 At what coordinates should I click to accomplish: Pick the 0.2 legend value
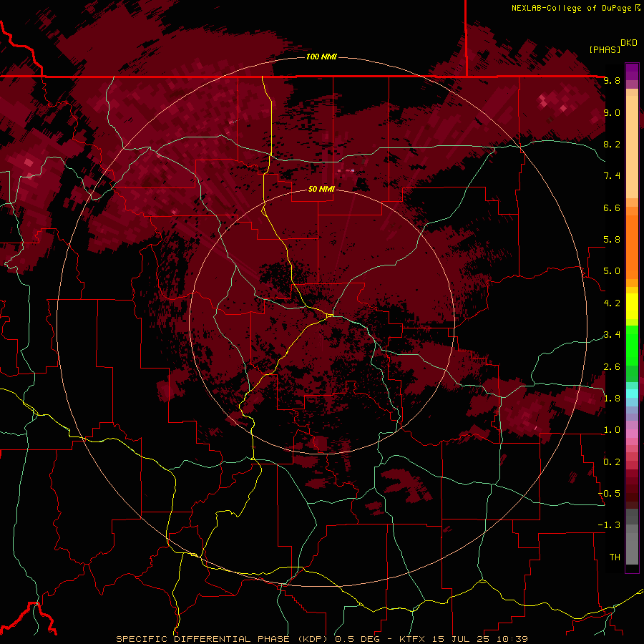coord(612,462)
